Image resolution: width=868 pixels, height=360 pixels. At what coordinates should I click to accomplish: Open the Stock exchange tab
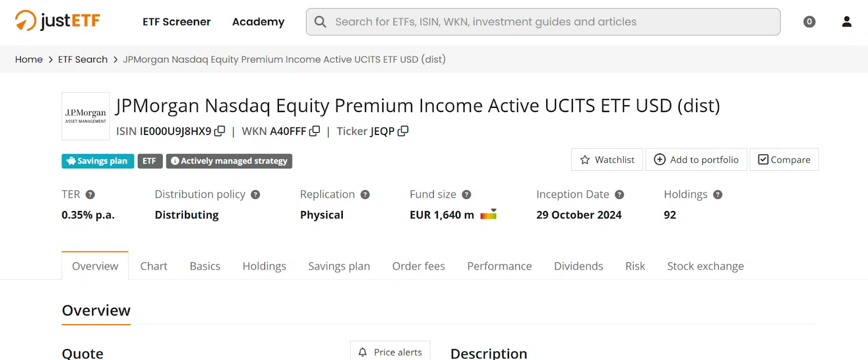pos(705,266)
